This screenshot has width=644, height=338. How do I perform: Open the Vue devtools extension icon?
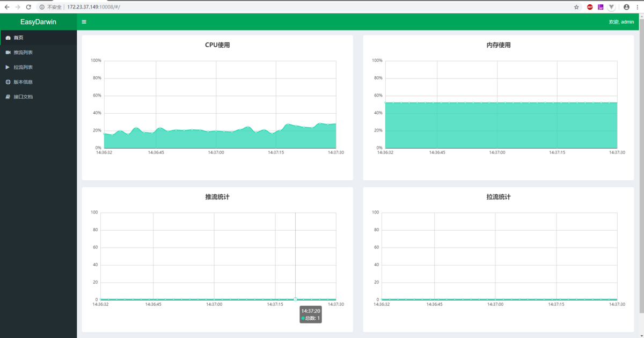[611, 7]
